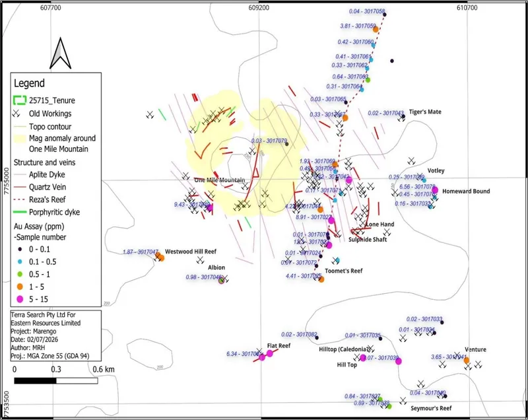Screen dimensions: 528x420
Task: Click the Albion label
Action: (x=216, y=267)
